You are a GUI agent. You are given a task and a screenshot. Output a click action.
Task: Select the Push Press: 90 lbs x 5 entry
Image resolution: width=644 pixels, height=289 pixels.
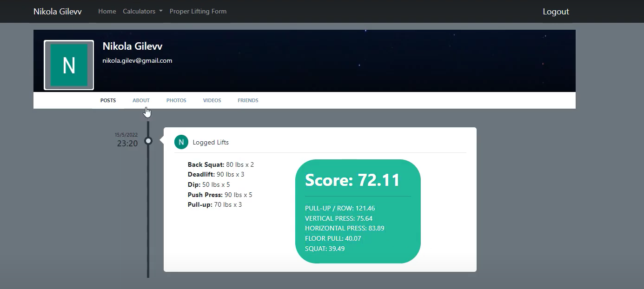coord(220,195)
